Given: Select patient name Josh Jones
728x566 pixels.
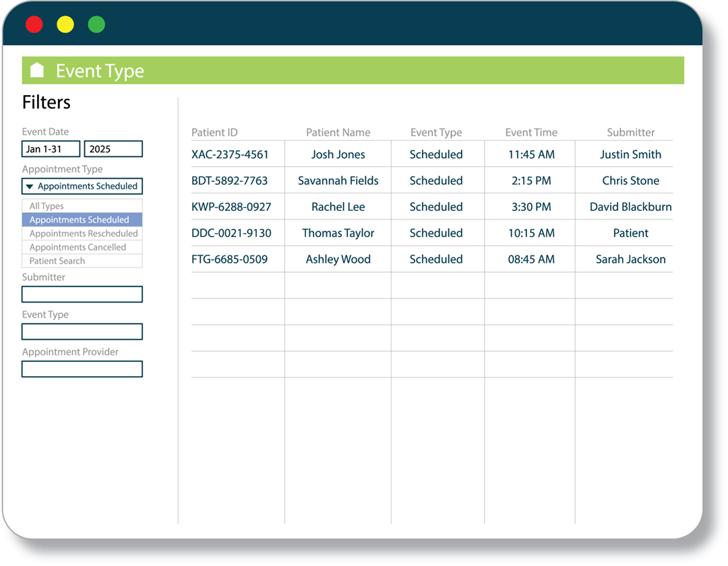Looking at the screenshot, I should click(338, 154).
